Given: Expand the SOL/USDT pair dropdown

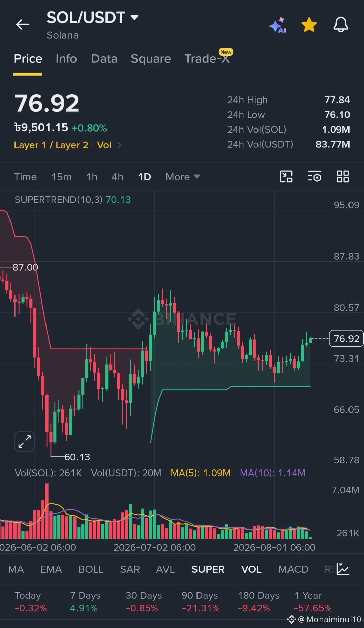Looking at the screenshot, I should [134, 18].
